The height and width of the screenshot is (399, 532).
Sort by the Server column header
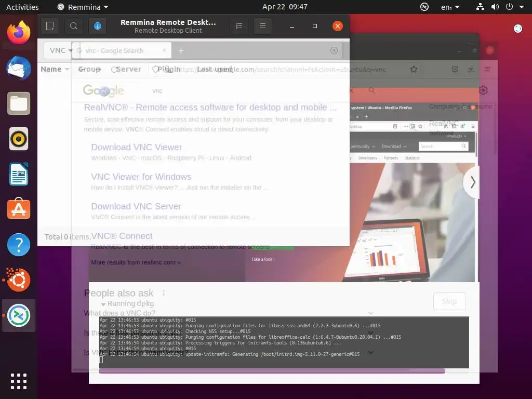(x=129, y=69)
